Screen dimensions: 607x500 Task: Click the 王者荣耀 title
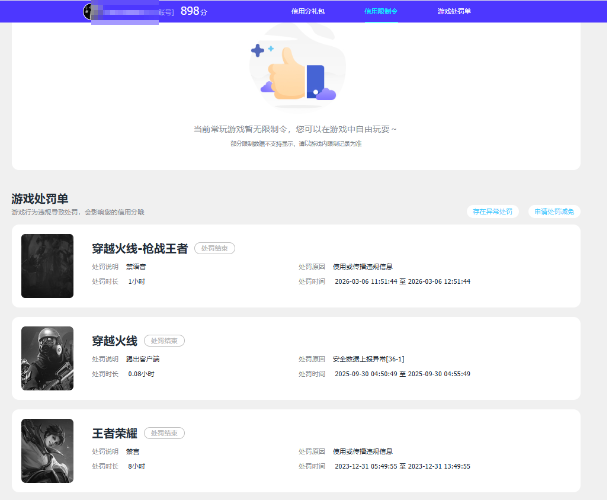(115, 433)
